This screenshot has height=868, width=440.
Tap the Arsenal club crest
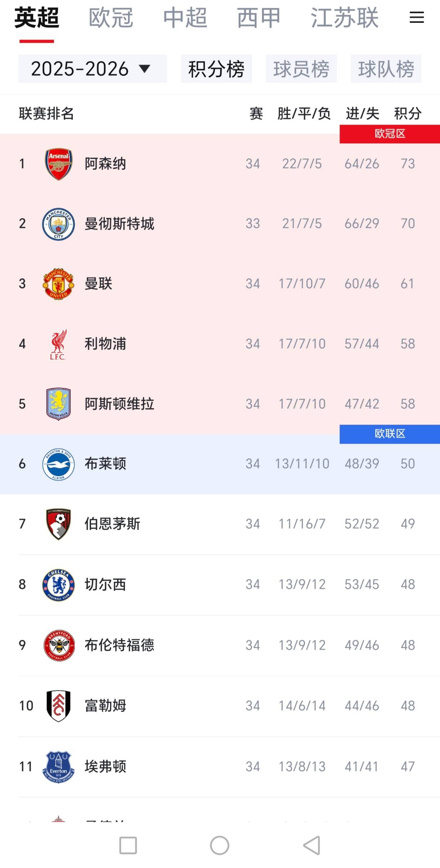pos(58,164)
